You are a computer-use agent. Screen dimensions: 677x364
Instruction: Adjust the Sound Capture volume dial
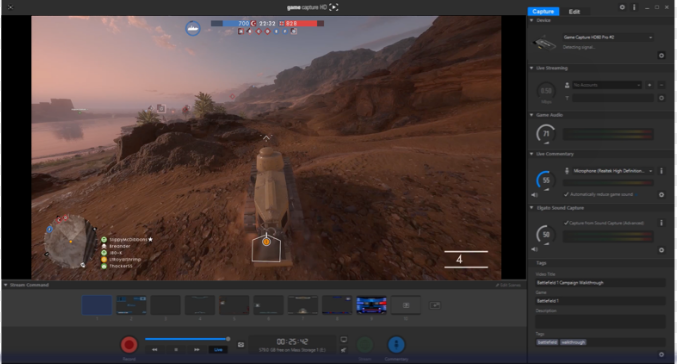[546, 234]
